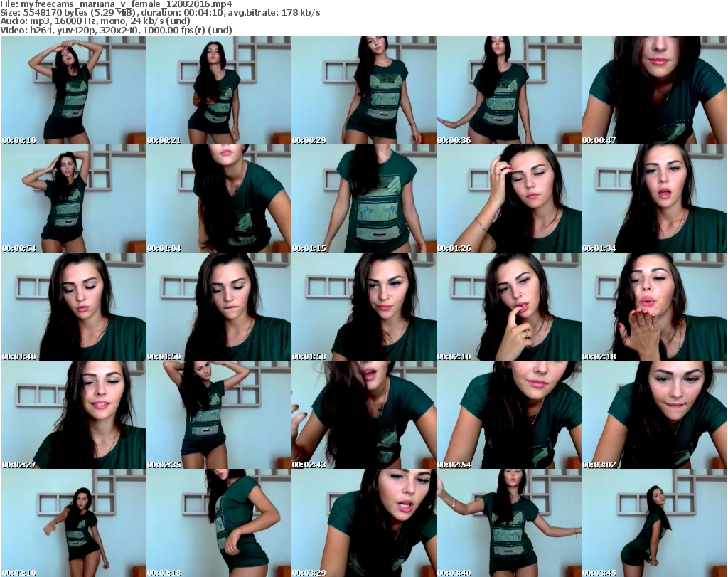
Task: Pick the frame stamped 00:01:50
Action: click(x=219, y=307)
